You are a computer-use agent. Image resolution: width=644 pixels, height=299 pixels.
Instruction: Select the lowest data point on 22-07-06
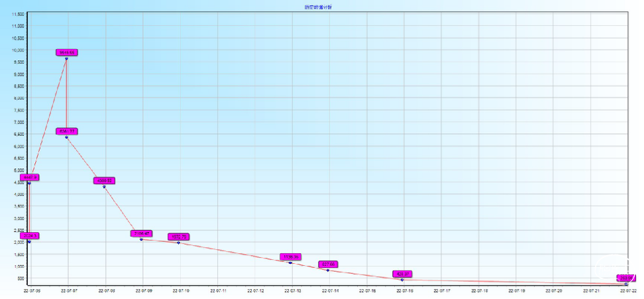[29, 242]
